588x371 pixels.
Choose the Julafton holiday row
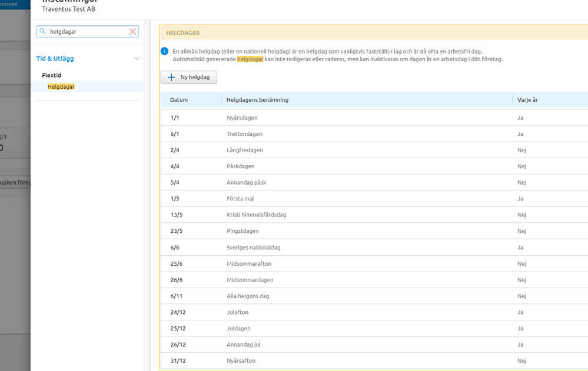[x=237, y=312]
